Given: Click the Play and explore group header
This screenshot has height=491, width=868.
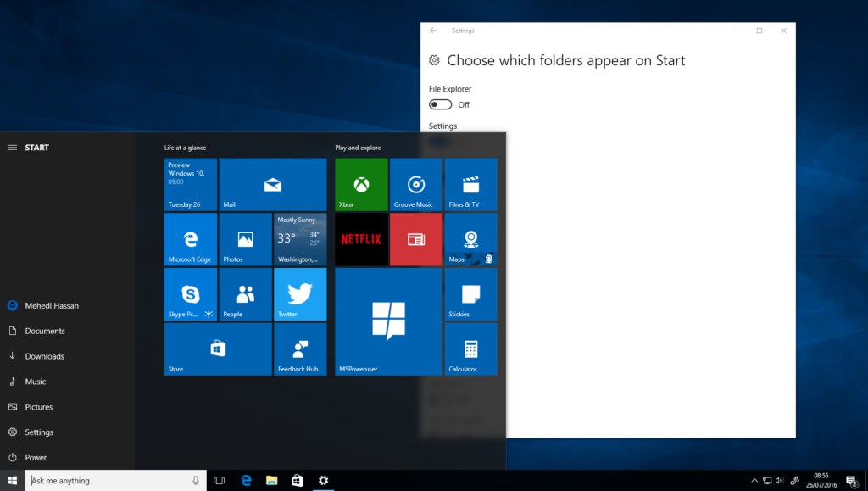Looking at the screenshot, I should (358, 148).
